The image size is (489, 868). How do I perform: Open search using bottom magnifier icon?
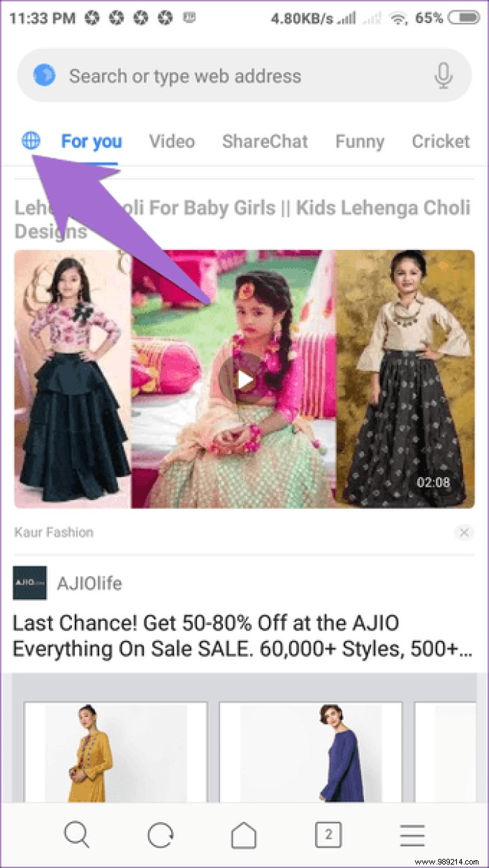coord(76,834)
